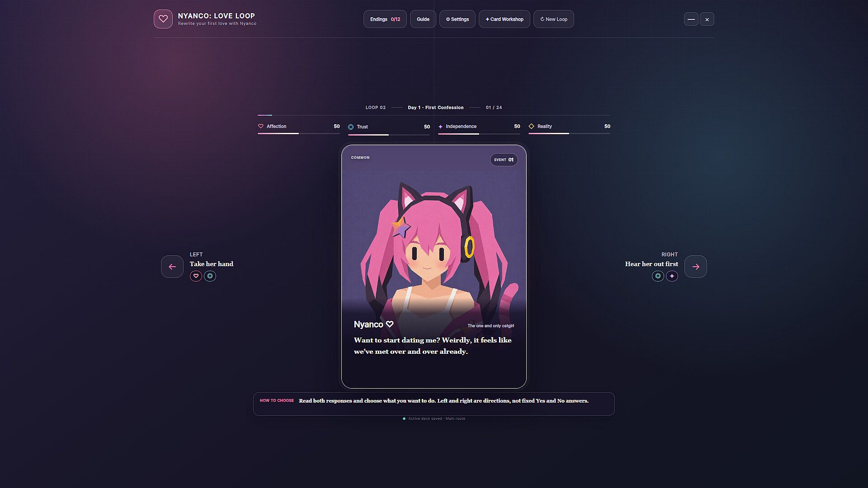
Task: Click the Affection heart stat icon
Action: click(x=260, y=127)
